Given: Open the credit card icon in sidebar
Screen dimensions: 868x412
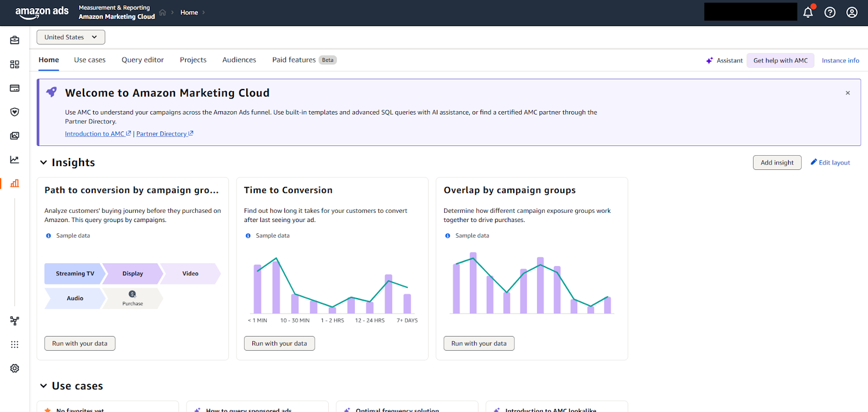Looking at the screenshot, I should 15,88.
